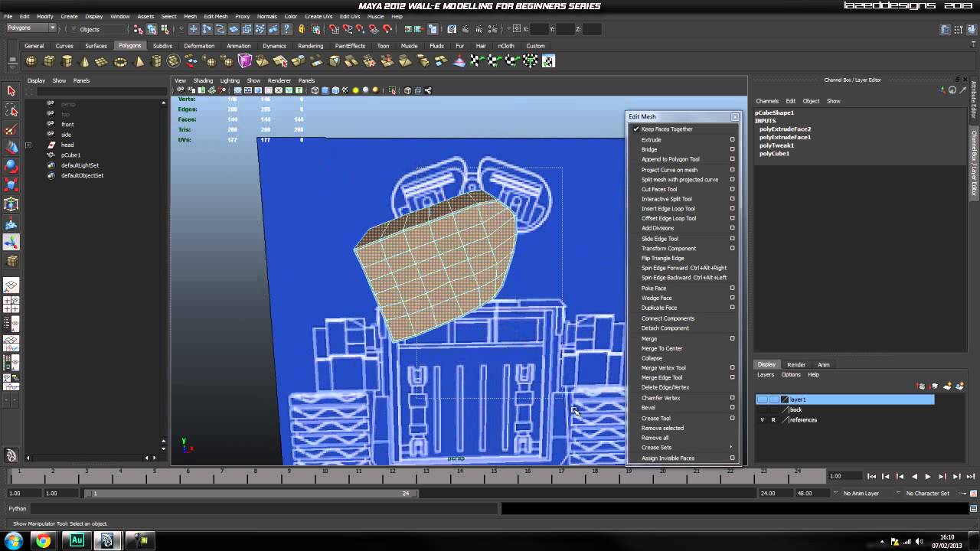The image size is (980, 551).
Task: Activate the Rotate tool sphere icon
Action: point(11,166)
